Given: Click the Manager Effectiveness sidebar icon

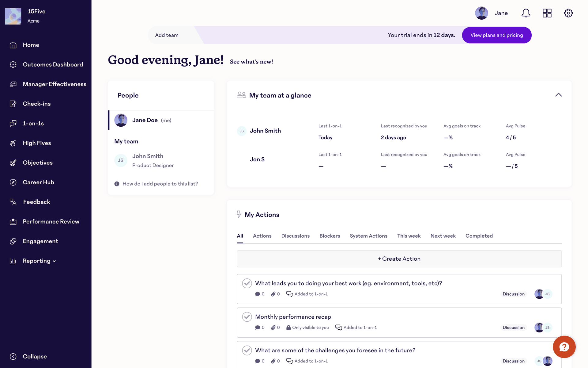Looking at the screenshot, I should coord(13,84).
